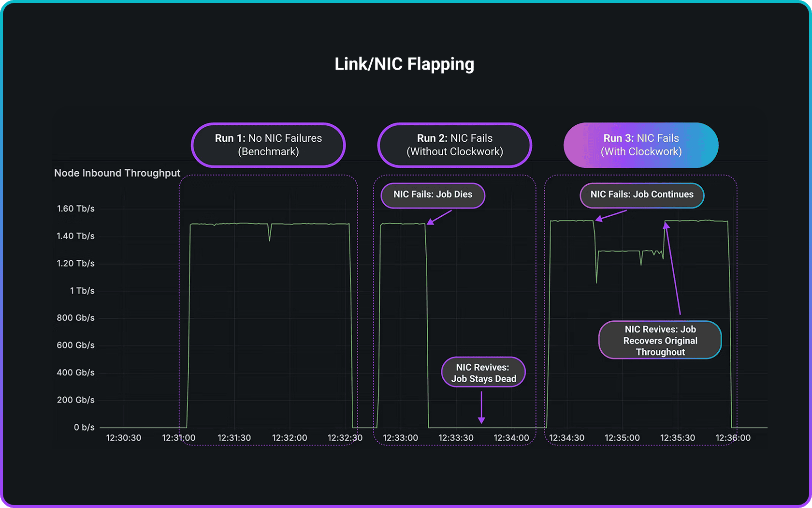Click NIC Revives: Job Stays Dead callout

483,373
